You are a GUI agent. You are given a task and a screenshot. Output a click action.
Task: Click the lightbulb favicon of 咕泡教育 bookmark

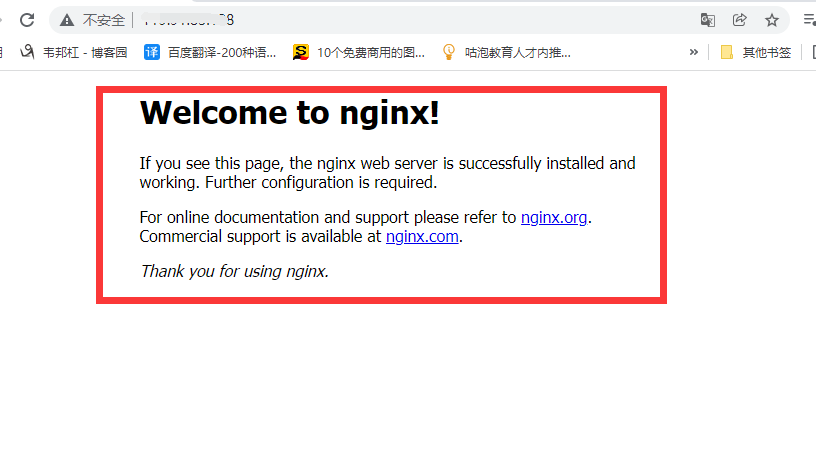pyautogui.click(x=449, y=52)
